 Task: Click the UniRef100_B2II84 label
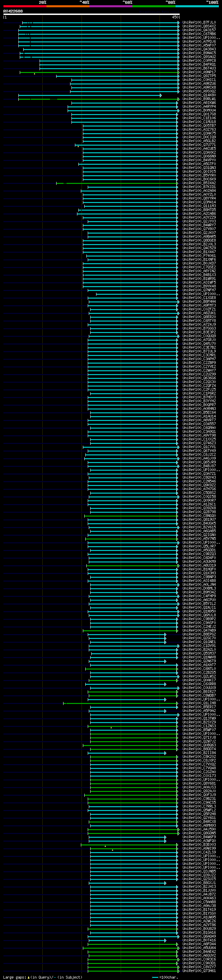tap(199, 753)
